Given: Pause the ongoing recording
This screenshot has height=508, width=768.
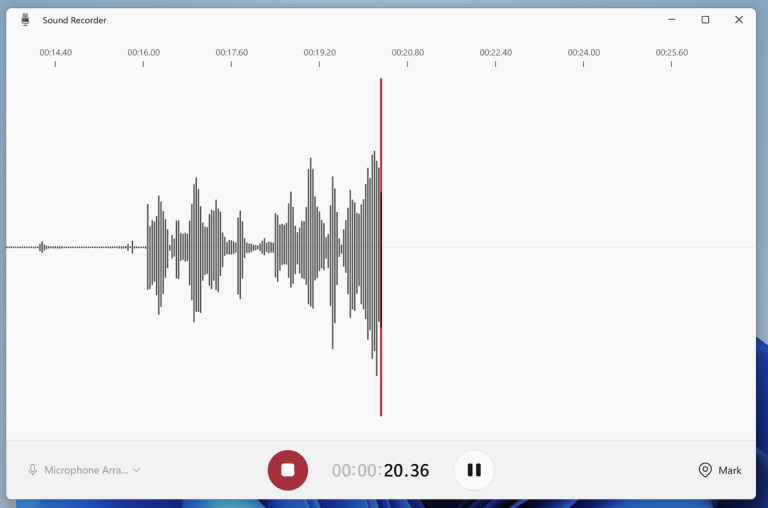Looking at the screenshot, I should click(474, 470).
